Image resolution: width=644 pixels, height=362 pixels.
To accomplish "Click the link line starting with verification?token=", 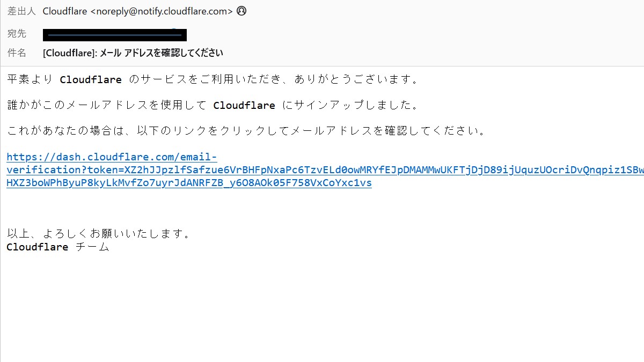I will pyautogui.click(x=325, y=170).
